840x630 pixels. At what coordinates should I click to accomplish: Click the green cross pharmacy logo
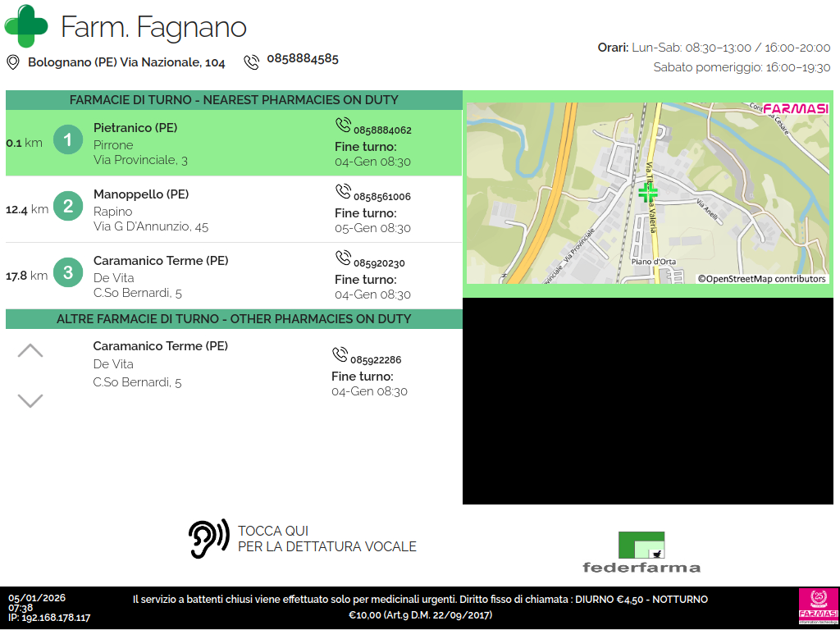[26, 25]
